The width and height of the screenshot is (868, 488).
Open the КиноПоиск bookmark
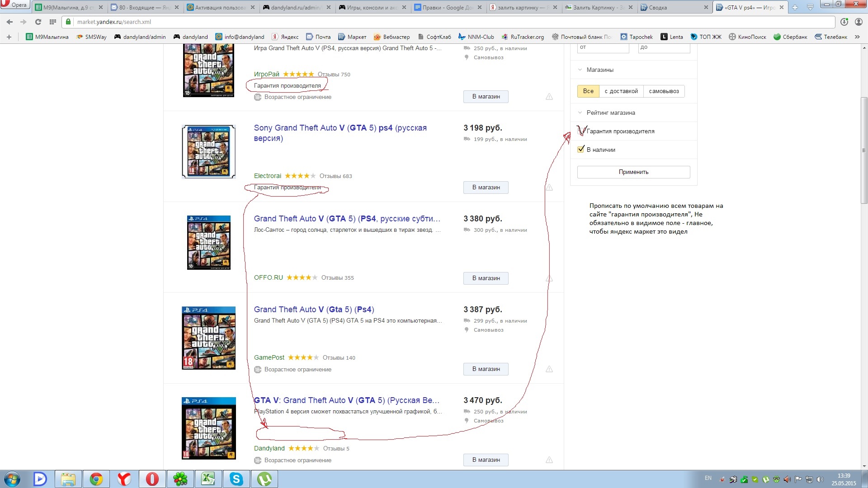747,37
